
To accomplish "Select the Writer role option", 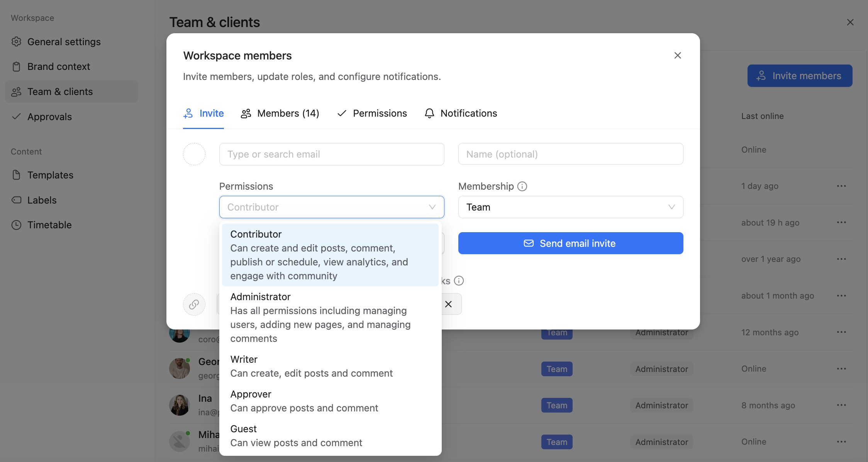I will click(x=330, y=366).
